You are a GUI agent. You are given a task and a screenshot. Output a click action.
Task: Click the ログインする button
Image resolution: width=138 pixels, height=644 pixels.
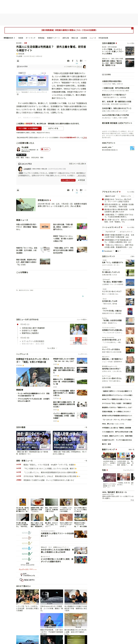53,128
